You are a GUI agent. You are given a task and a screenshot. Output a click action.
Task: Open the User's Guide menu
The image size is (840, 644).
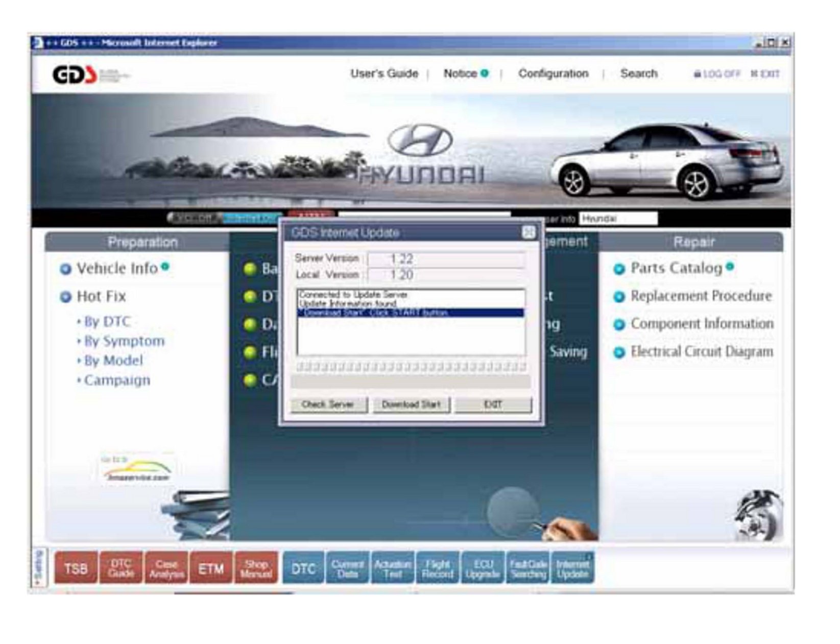coord(384,74)
